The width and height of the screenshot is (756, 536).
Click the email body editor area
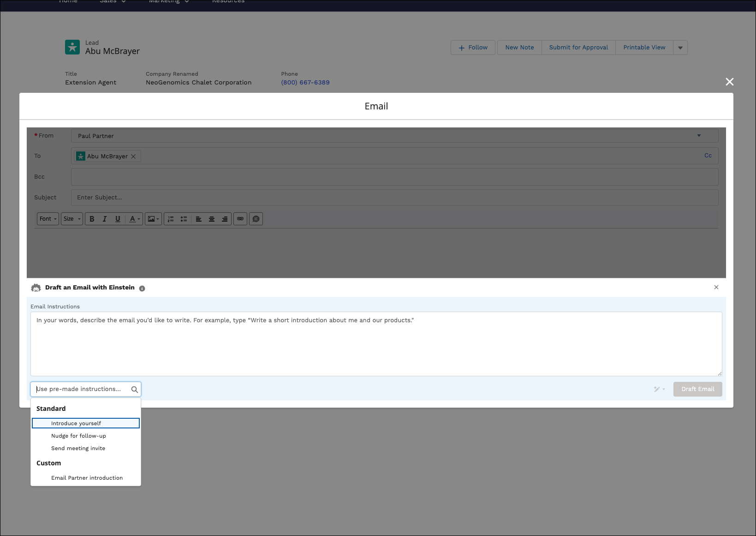[x=376, y=253]
